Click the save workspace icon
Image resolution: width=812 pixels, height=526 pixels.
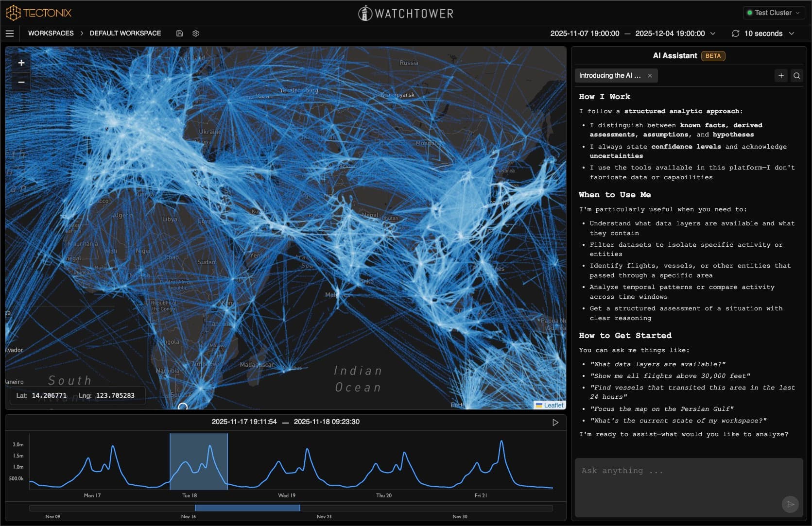[x=179, y=34]
